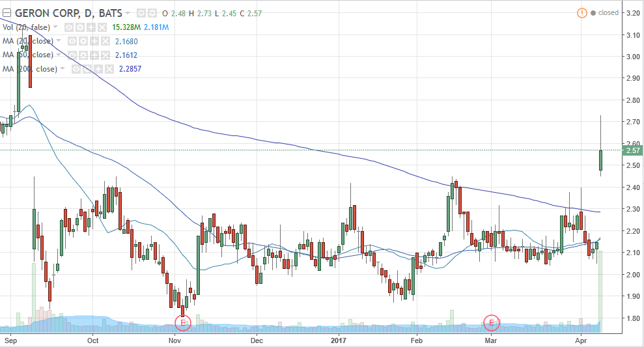Click the plus icon on MA 20 row
Viewport: 644px width, 347px height.
(94, 41)
